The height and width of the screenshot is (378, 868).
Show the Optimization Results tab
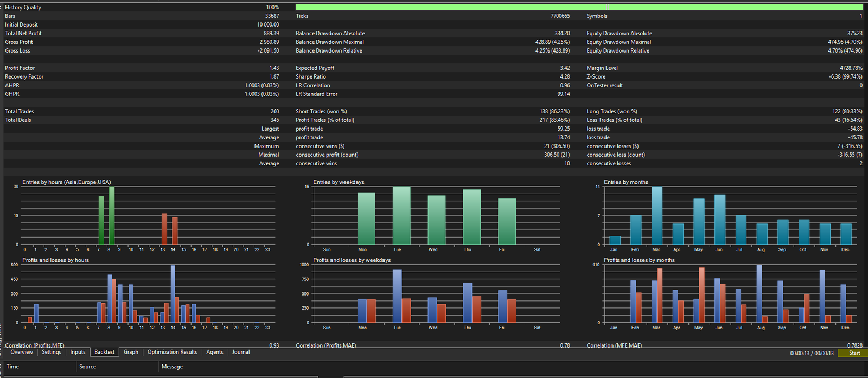point(173,352)
